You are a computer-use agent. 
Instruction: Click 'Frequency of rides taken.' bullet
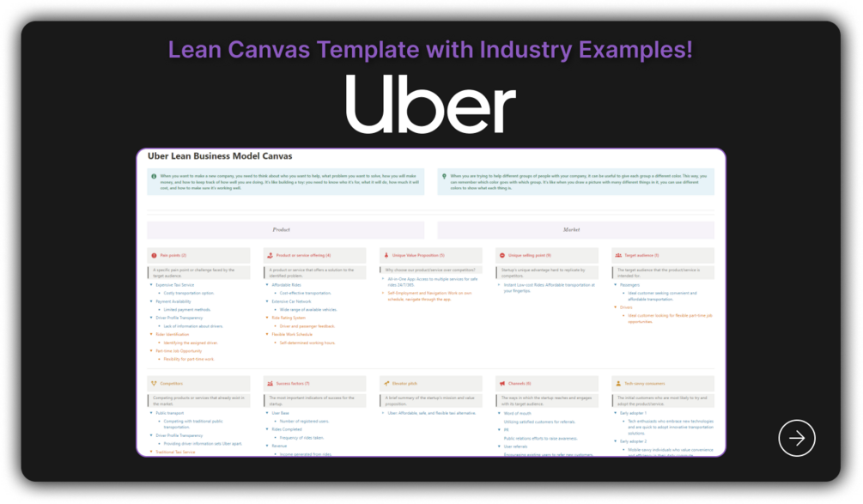click(x=301, y=438)
